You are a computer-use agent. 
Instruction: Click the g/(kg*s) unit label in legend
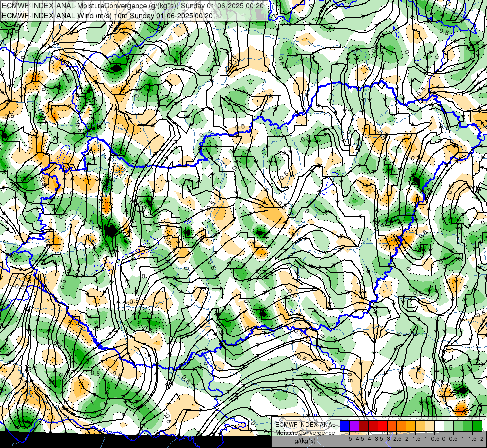click(x=305, y=441)
